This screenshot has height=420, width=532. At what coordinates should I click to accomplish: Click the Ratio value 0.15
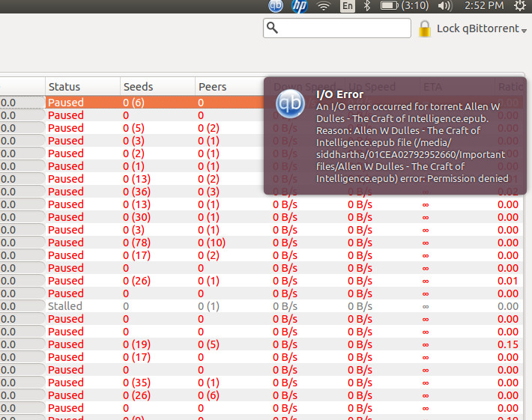coord(508,344)
